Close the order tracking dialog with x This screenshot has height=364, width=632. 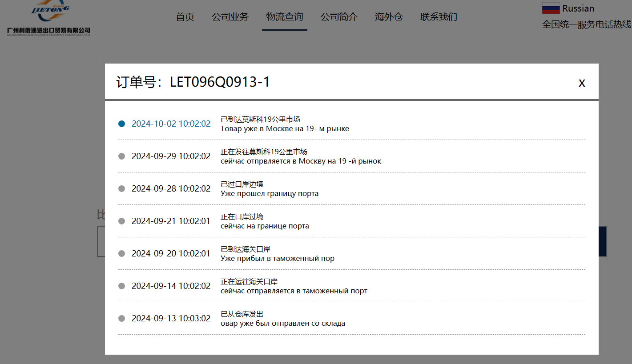(582, 83)
